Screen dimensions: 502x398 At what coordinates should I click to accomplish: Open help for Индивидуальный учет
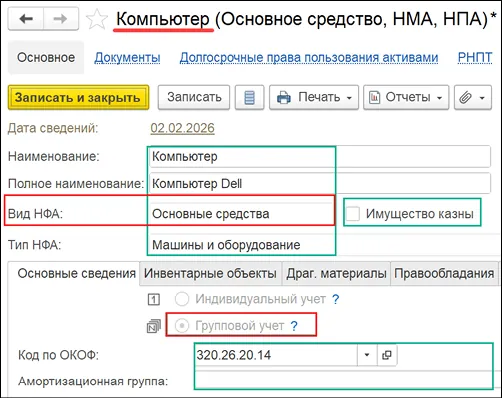tap(336, 299)
